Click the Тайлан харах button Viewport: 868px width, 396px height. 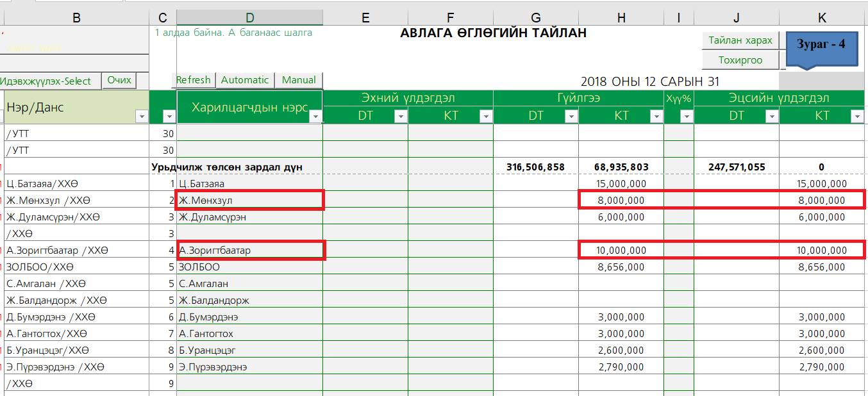coord(740,40)
